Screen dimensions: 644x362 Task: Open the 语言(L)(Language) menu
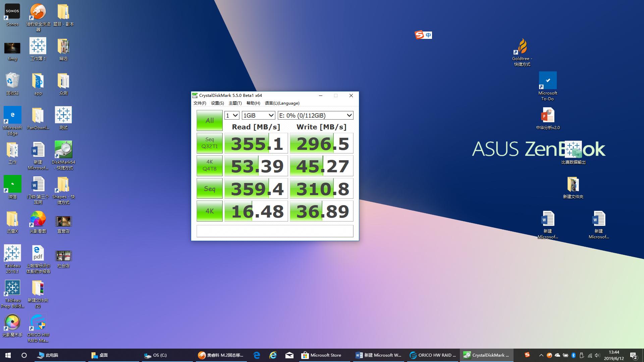(x=282, y=103)
